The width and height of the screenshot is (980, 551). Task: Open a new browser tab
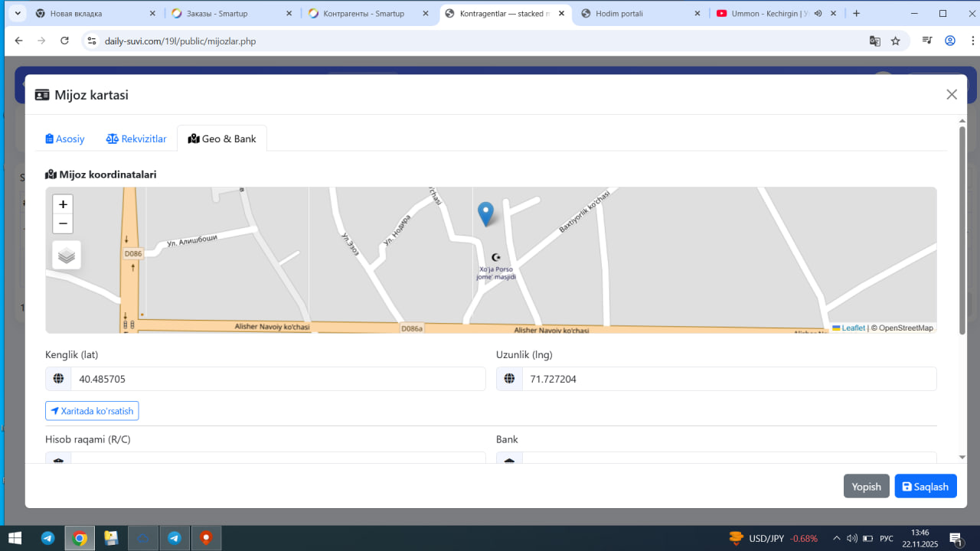pyautogui.click(x=856, y=14)
